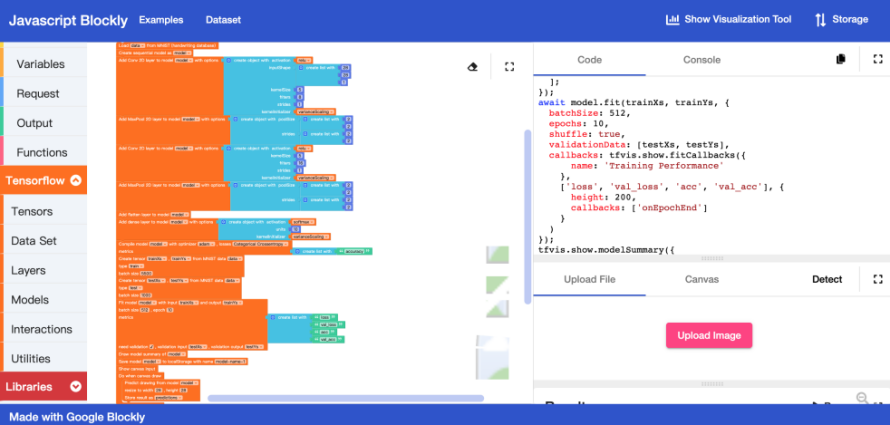This screenshot has width=890, height=425.
Task: Click the zoom-out magnifier in results area
Action: click(863, 398)
